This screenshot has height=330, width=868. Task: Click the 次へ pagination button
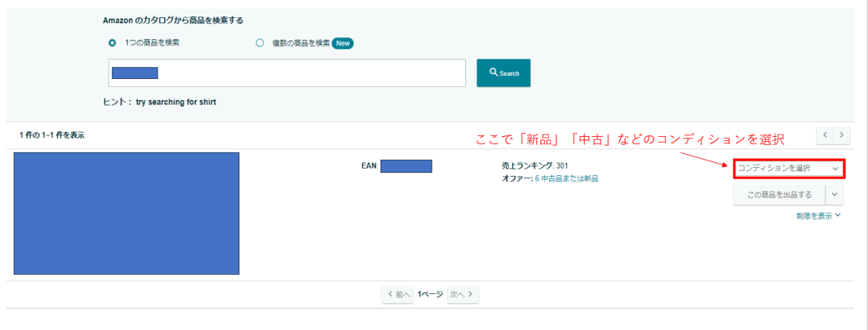(463, 295)
